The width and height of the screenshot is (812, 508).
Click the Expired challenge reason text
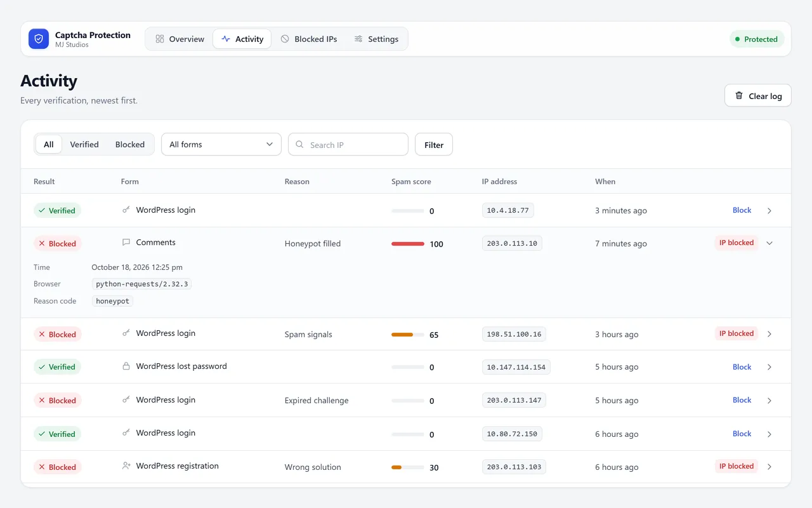click(x=317, y=401)
